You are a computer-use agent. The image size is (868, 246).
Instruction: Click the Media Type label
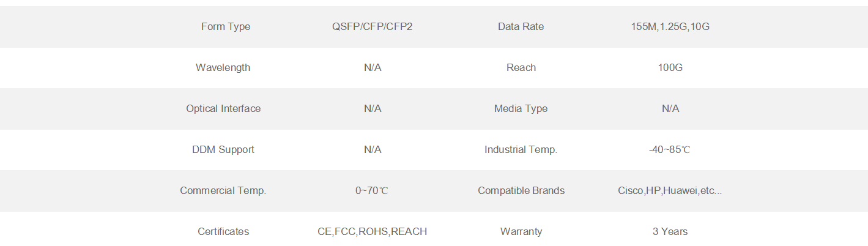click(521, 108)
